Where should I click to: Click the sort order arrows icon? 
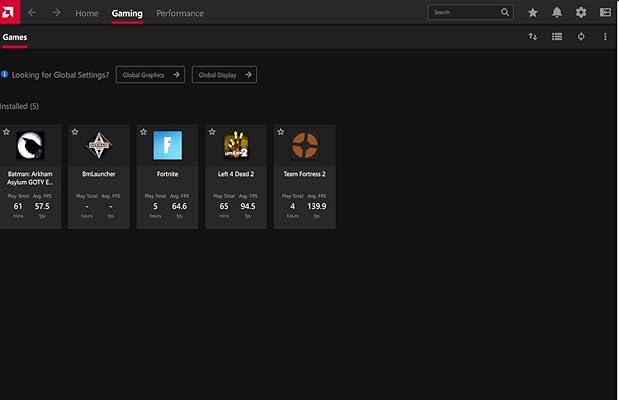533,37
